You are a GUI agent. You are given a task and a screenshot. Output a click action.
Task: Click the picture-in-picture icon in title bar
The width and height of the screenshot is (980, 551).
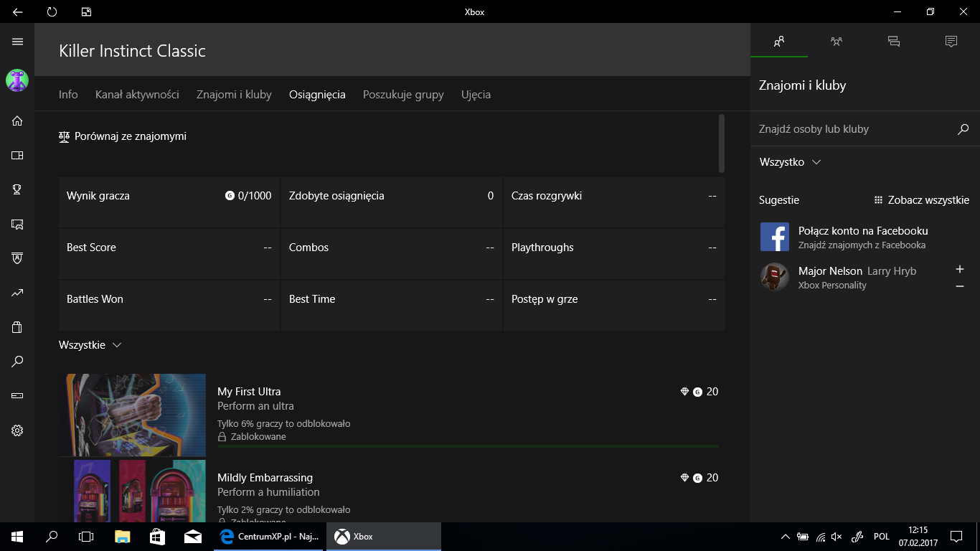pyautogui.click(x=86, y=11)
